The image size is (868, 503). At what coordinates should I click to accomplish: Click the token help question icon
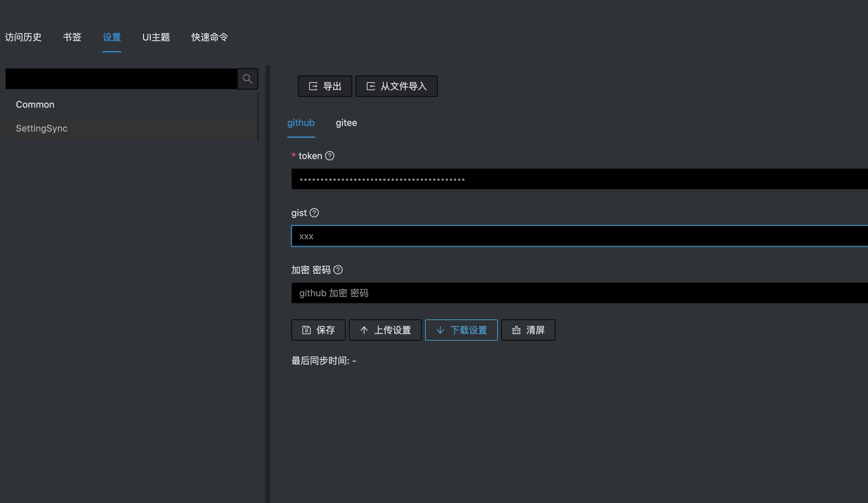click(330, 156)
